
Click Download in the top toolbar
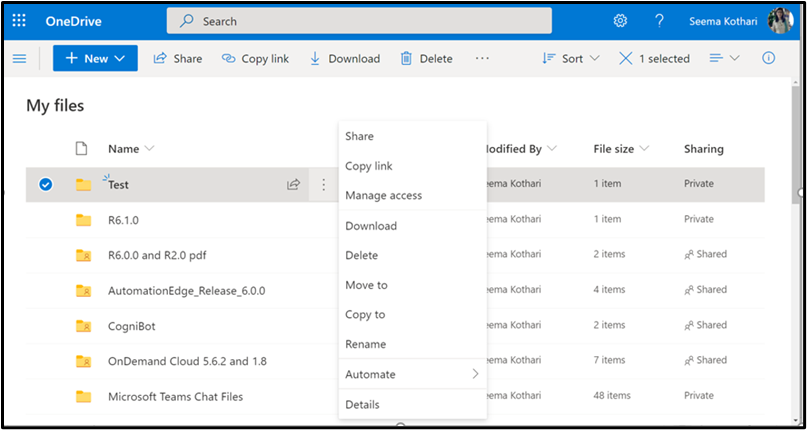click(344, 58)
